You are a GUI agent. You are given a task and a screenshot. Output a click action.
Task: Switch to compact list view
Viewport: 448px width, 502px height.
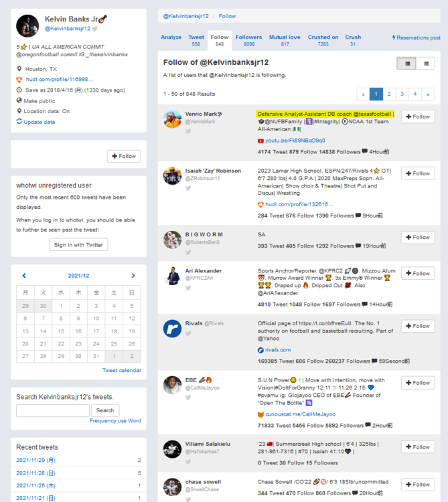[426, 64]
